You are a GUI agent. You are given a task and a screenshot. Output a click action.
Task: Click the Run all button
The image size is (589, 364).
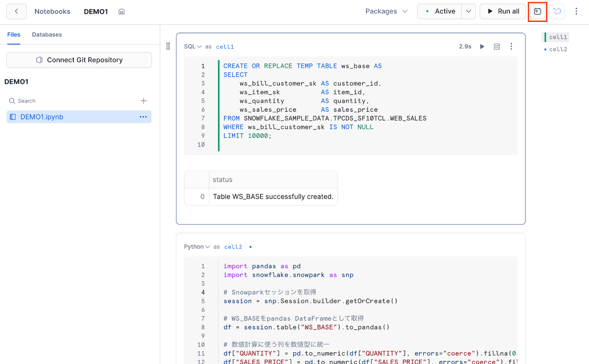point(503,11)
